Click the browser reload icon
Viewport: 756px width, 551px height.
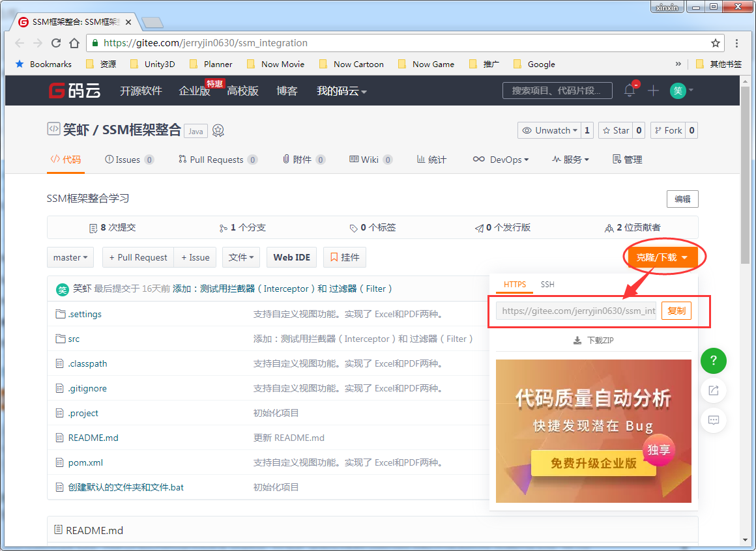[56, 43]
